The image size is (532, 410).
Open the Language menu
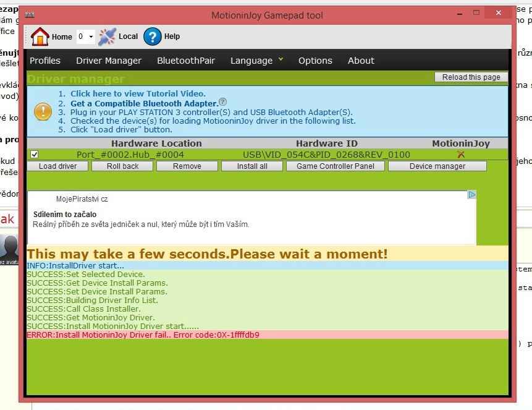(x=251, y=61)
